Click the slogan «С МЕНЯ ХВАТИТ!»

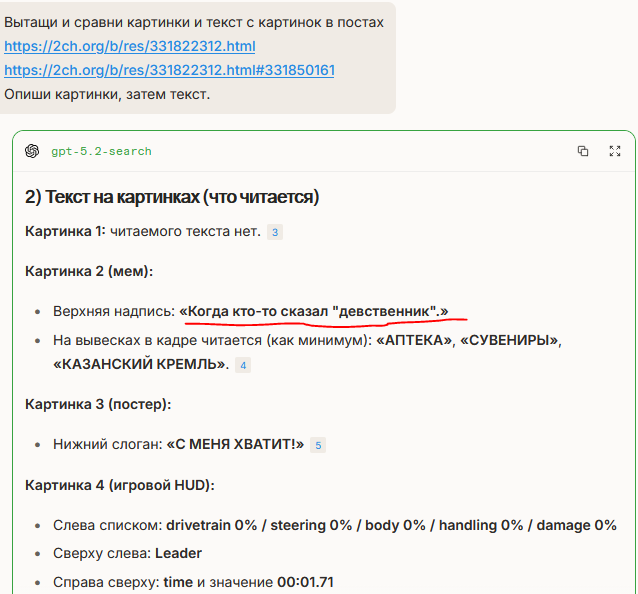click(x=235, y=444)
